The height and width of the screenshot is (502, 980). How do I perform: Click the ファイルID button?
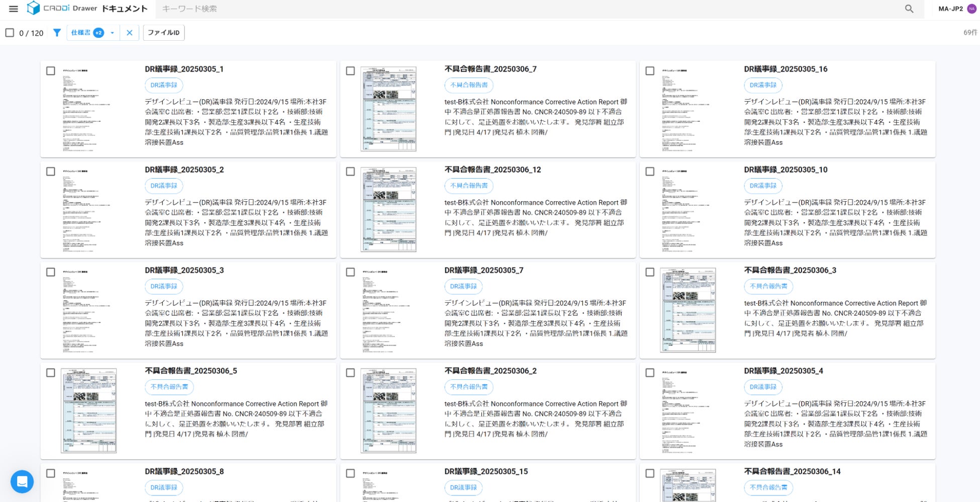pos(164,33)
